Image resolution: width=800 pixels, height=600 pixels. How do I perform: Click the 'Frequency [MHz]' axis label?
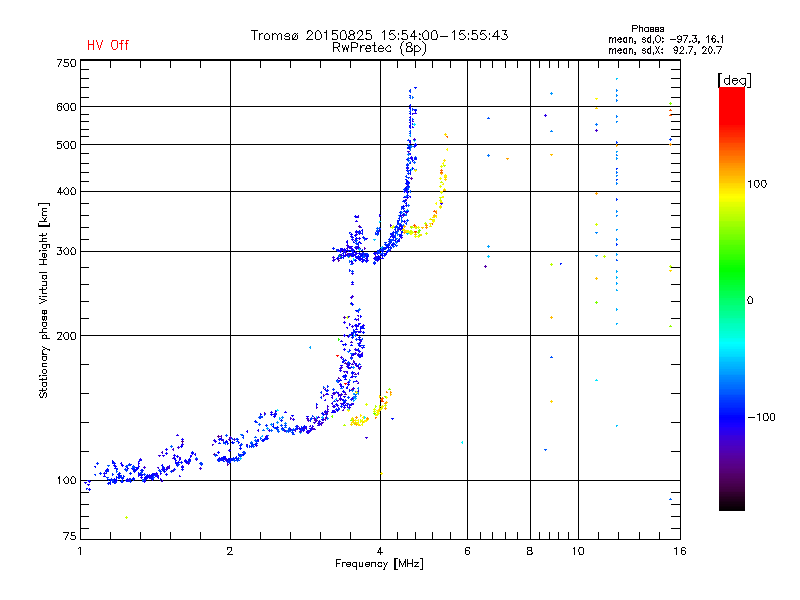click(x=379, y=564)
